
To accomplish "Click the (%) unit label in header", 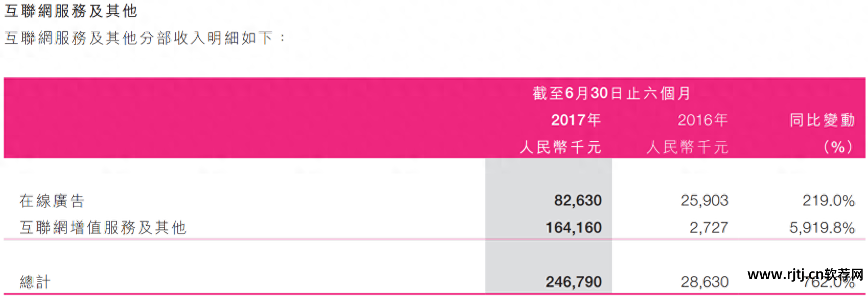I will 838,147.
